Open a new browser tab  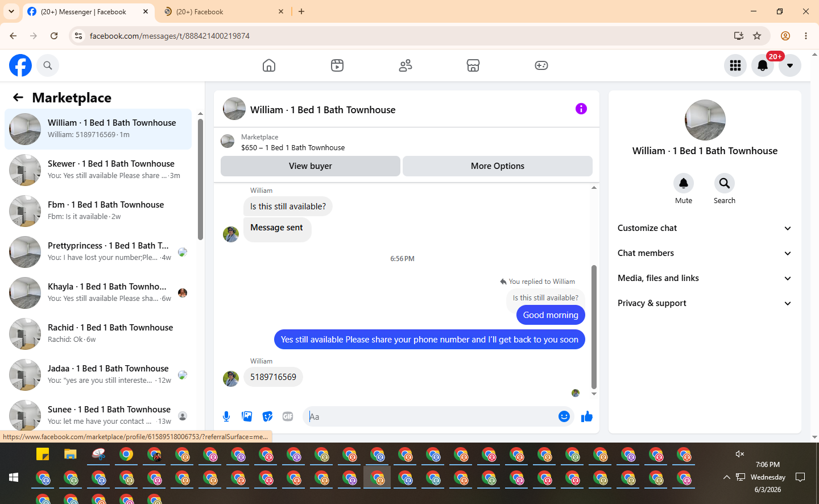click(x=301, y=11)
